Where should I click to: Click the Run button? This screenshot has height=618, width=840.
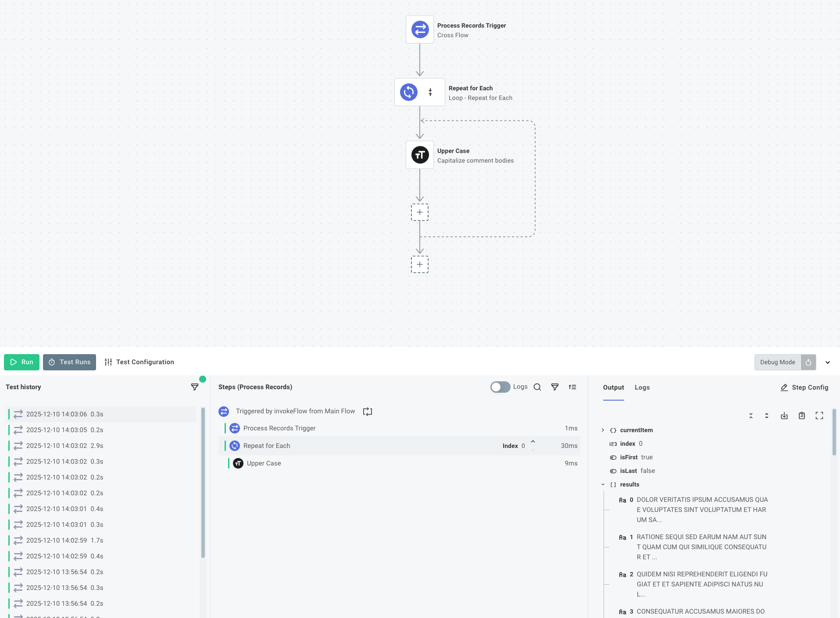click(x=21, y=362)
